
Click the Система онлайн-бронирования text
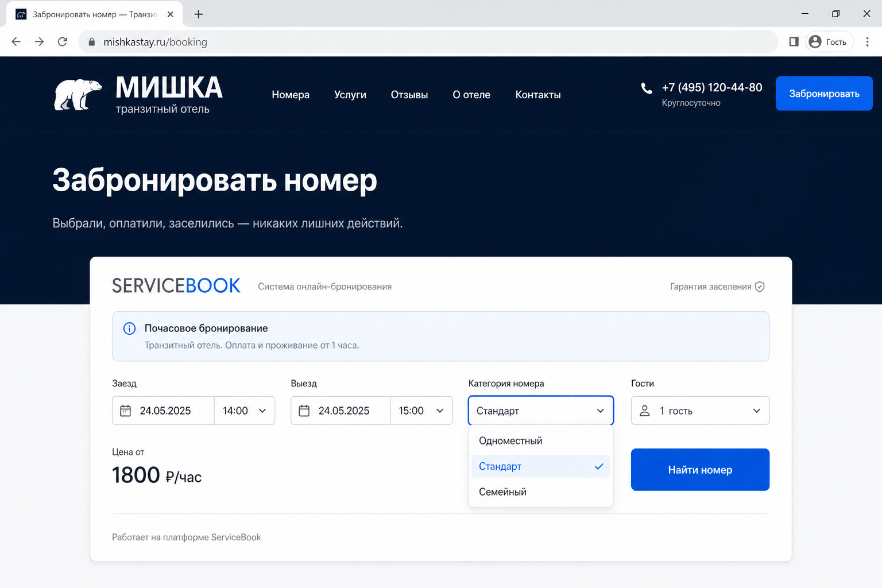pyautogui.click(x=324, y=287)
